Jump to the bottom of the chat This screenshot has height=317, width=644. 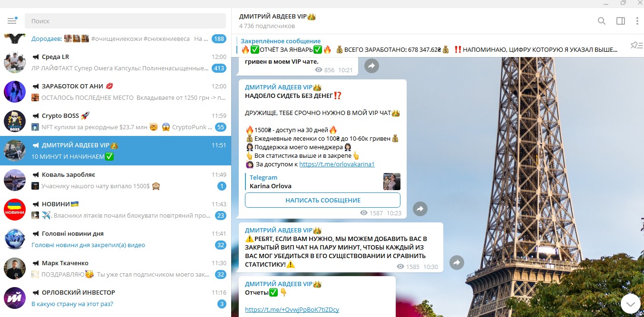pyautogui.click(x=631, y=303)
